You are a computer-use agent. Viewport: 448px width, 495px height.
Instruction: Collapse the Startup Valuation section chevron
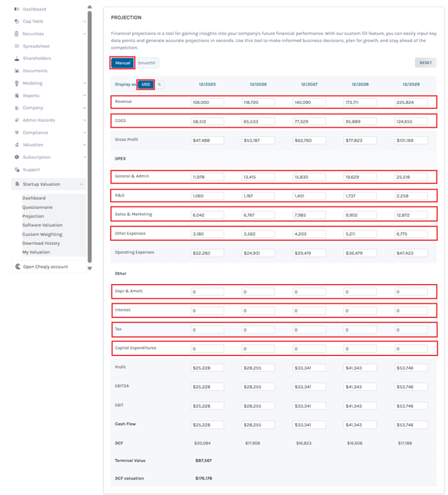tap(81, 184)
